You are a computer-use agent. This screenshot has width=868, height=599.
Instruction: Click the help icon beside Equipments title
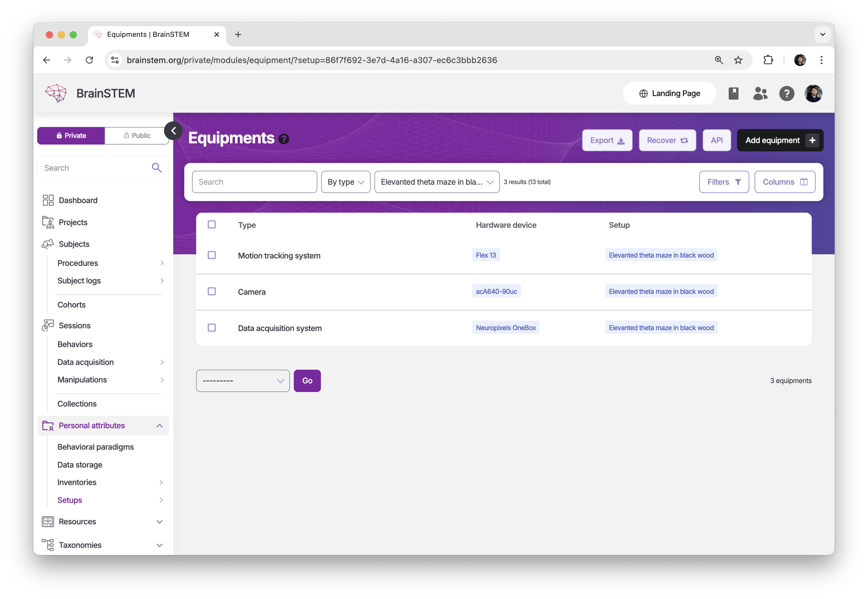click(284, 139)
